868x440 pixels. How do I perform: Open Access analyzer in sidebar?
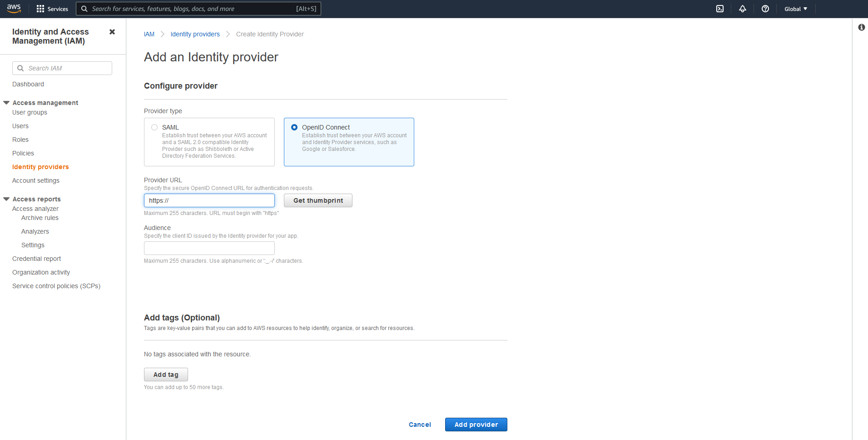[35, 209]
